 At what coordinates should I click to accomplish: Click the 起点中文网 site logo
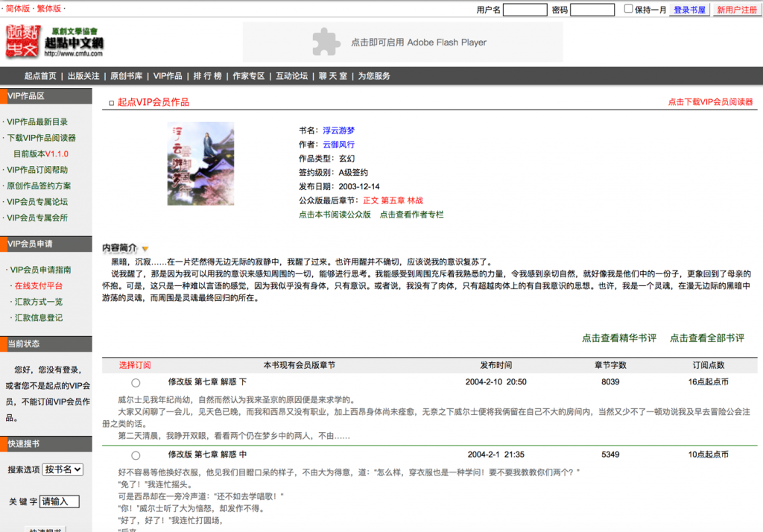tap(54, 42)
